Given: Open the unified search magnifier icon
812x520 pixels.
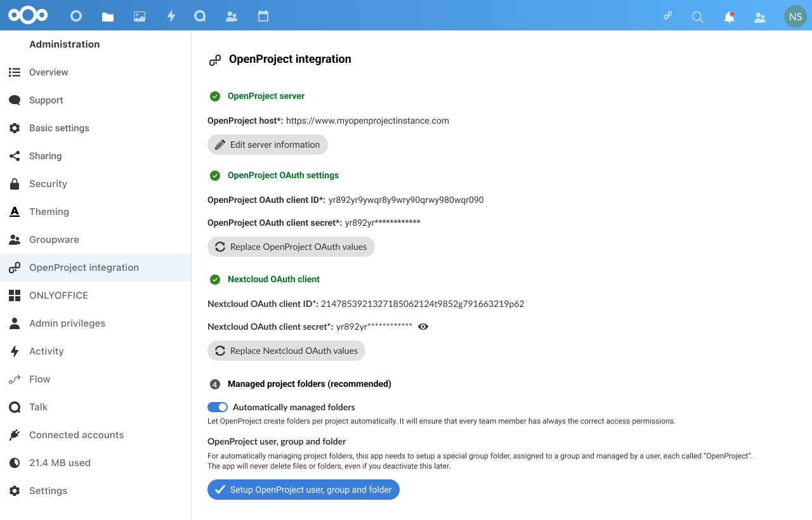Looking at the screenshot, I should coord(698,17).
